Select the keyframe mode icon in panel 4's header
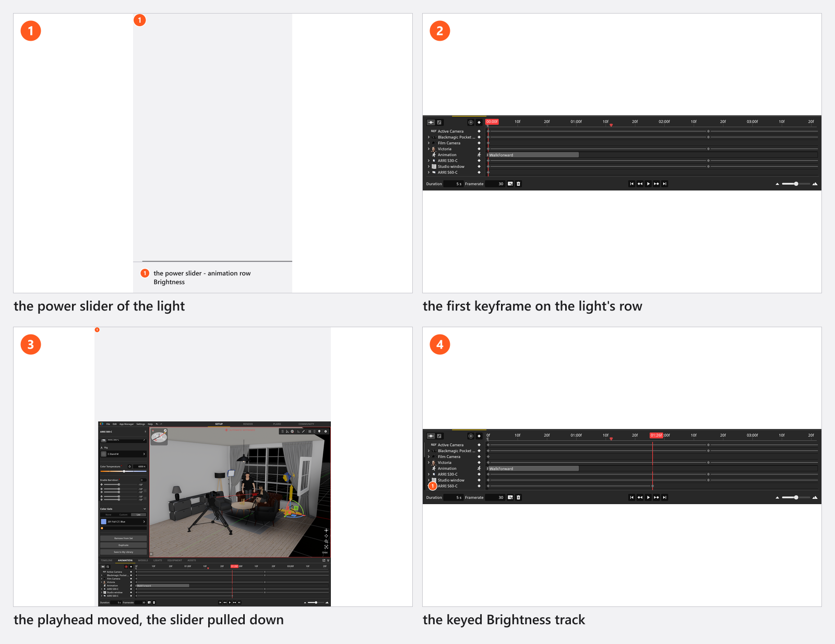835x644 pixels. tap(431, 436)
